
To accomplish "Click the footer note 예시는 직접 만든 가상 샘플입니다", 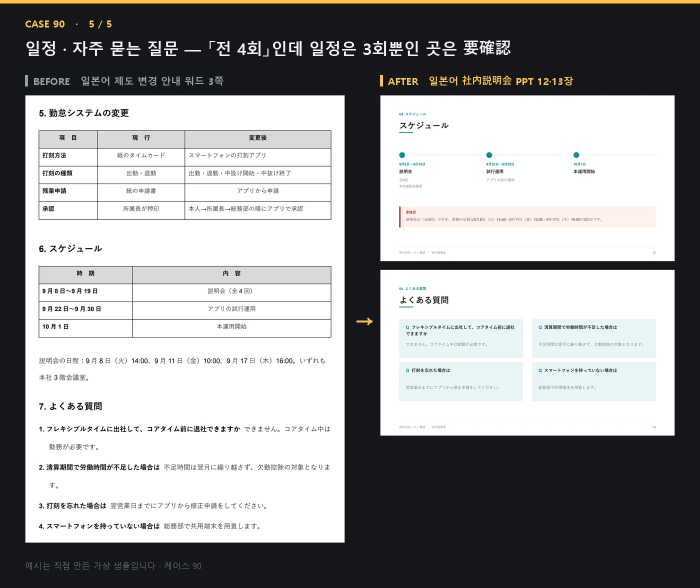I will coord(113,566).
